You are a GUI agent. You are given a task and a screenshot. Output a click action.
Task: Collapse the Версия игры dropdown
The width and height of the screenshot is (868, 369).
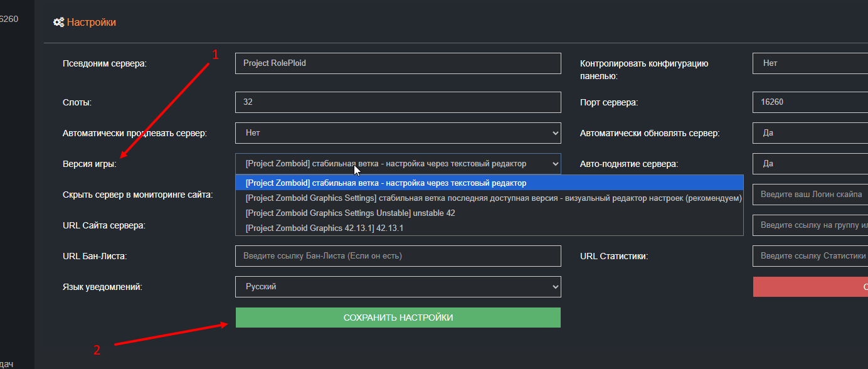tap(398, 164)
